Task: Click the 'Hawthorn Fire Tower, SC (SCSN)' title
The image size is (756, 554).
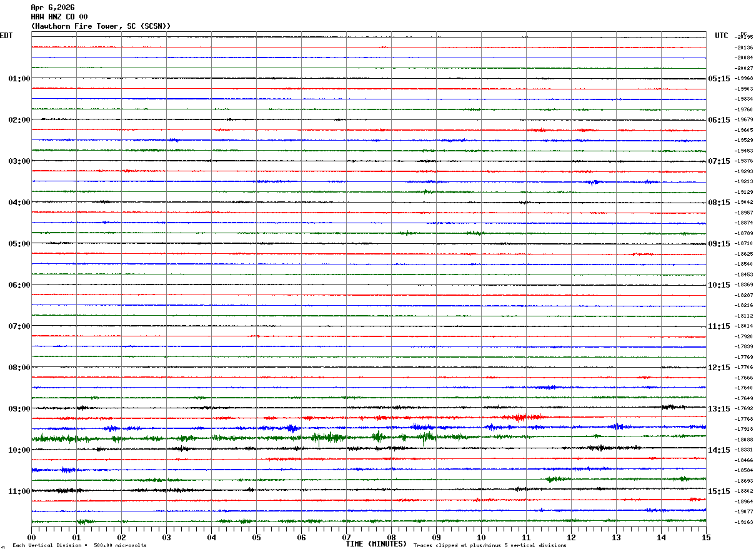Action: (x=101, y=26)
